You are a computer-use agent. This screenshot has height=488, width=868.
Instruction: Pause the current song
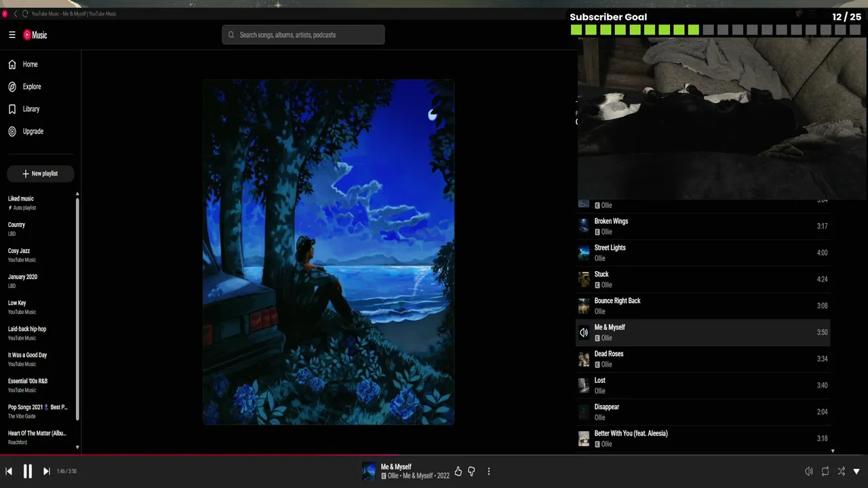[x=28, y=471]
